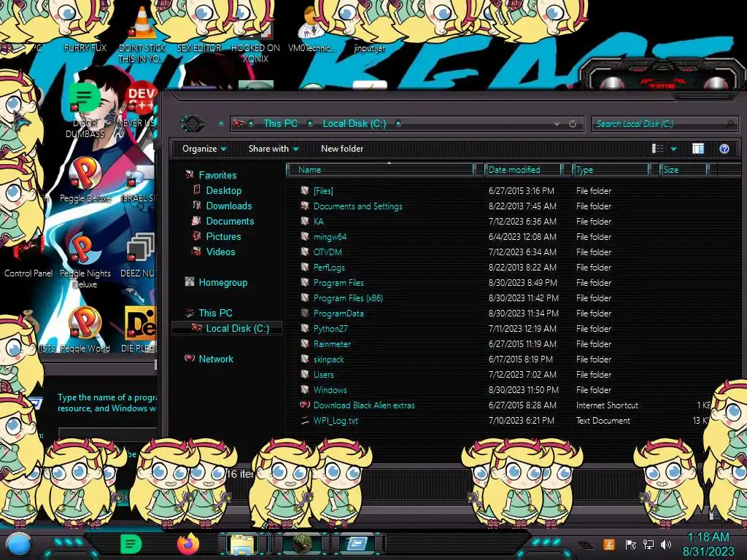The width and height of the screenshot is (747, 560).
Task: Click the VLC cone desktop icon
Action: tap(142, 23)
